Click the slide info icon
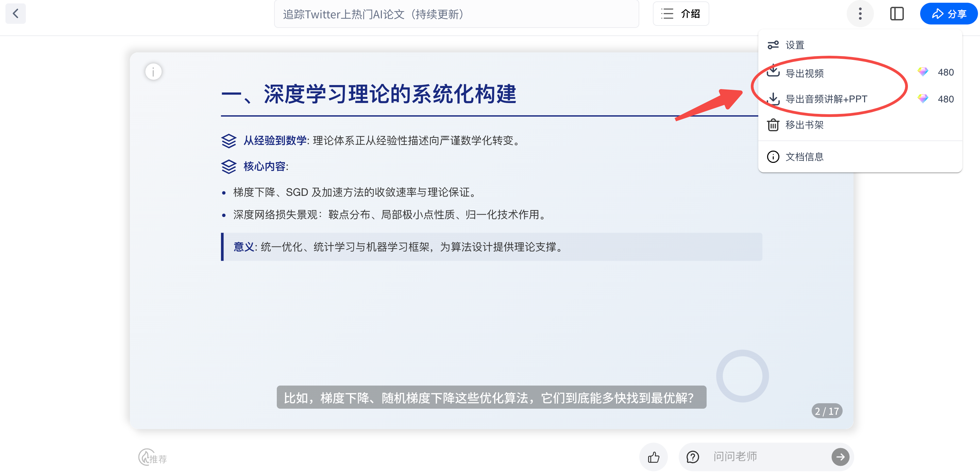Screen dimensions: 980x476 153,71
